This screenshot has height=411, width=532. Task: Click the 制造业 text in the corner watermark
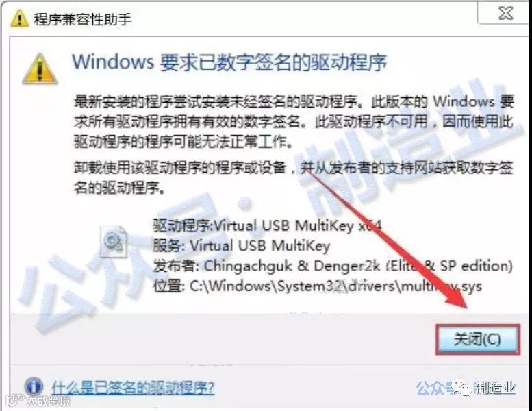click(x=495, y=388)
